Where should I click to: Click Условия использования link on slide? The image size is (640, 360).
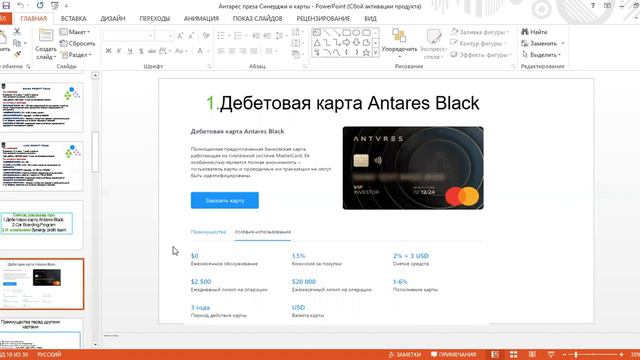tap(262, 232)
